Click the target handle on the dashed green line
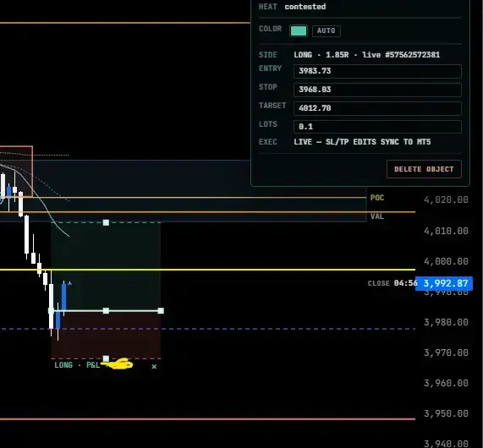 pyautogui.click(x=106, y=222)
